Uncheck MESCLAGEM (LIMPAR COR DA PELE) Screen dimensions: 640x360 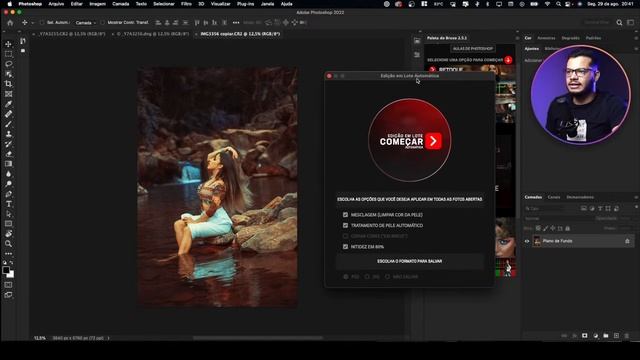[345, 215]
